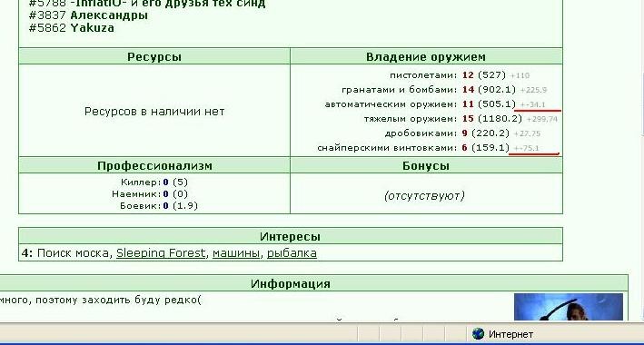
Task: Select text 'Ресурсов в наличии нет'
Action: tap(154, 112)
